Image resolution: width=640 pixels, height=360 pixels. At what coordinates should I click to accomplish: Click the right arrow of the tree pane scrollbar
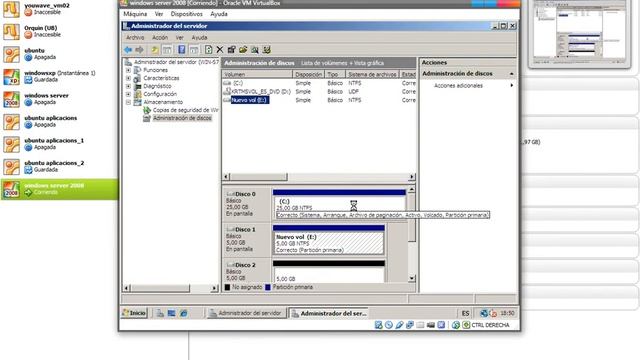point(214,288)
